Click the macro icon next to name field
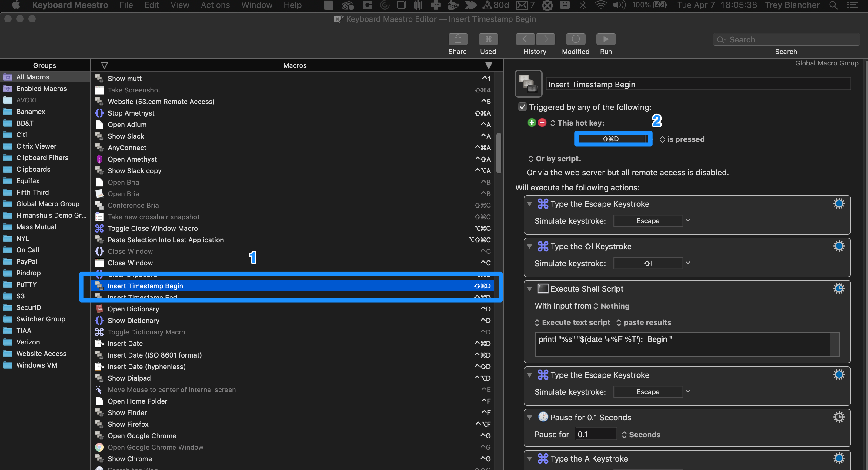Viewport: 868px width, 470px height. pyautogui.click(x=528, y=84)
